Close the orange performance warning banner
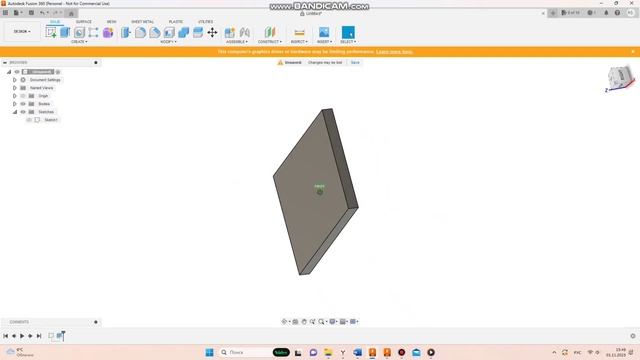Screen dimensions: 640x360 coord(633,52)
